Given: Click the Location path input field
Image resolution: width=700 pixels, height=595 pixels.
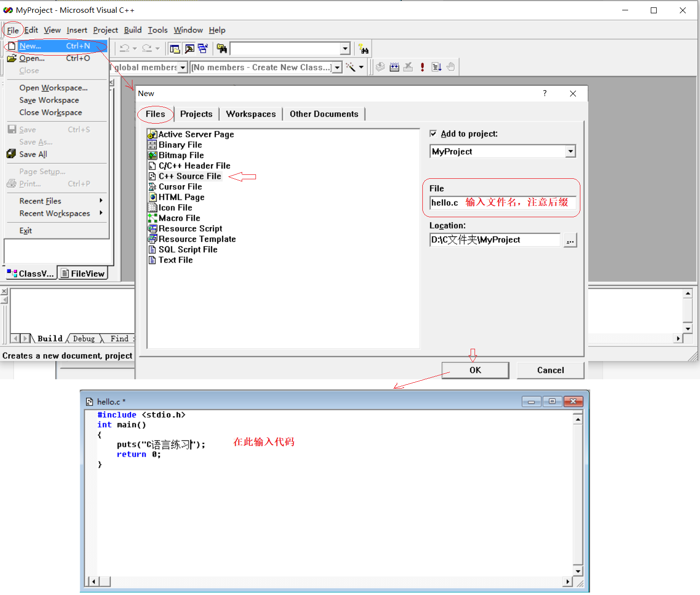Looking at the screenshot, I should 495,240.
